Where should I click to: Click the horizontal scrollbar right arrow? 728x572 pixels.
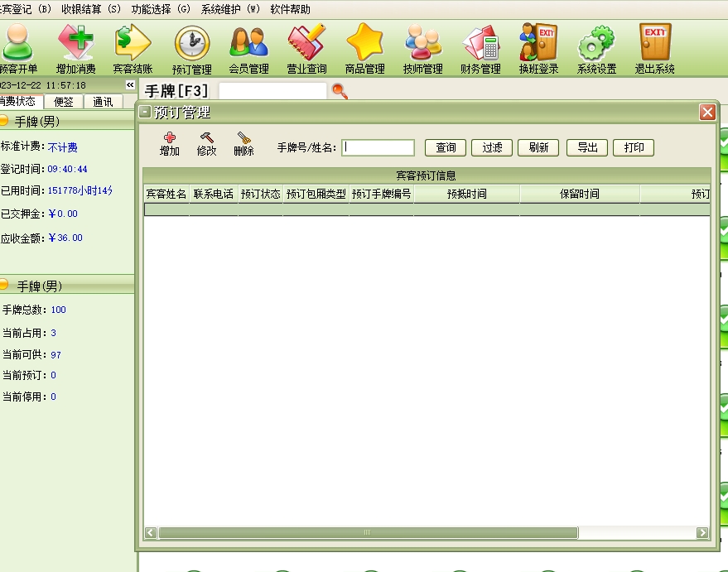(702, 533)
